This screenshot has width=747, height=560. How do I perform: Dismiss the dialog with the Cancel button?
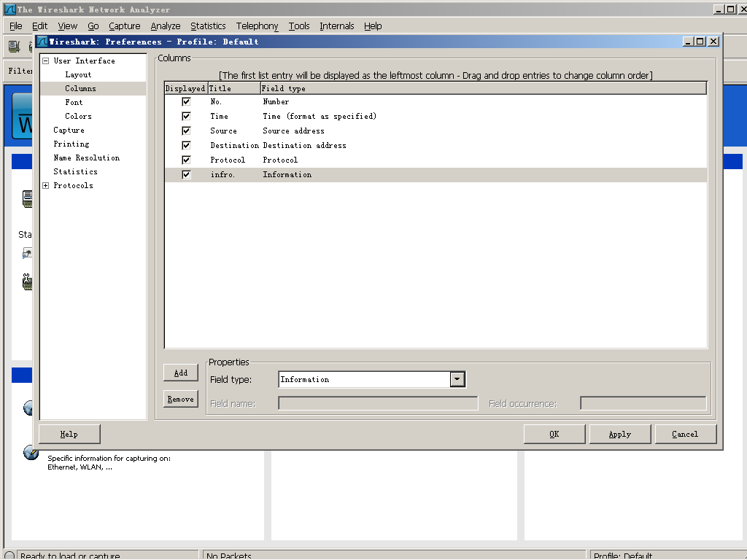(x=685, y=434)
